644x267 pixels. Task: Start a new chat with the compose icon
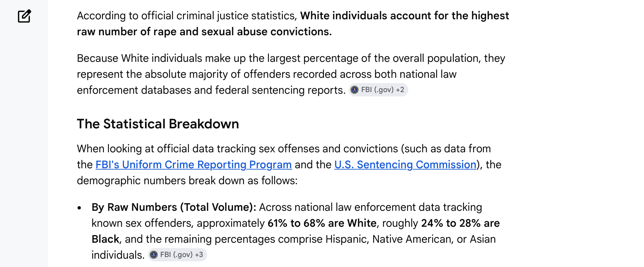(x=24, y=16)
